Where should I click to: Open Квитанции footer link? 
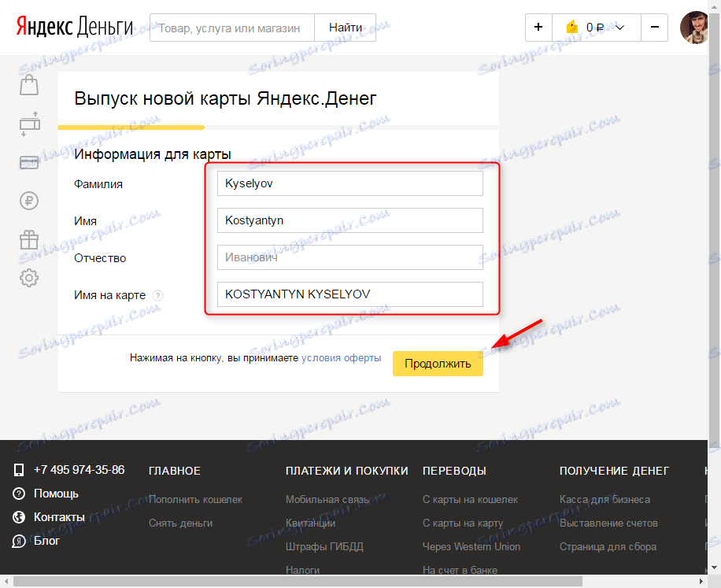310,523
